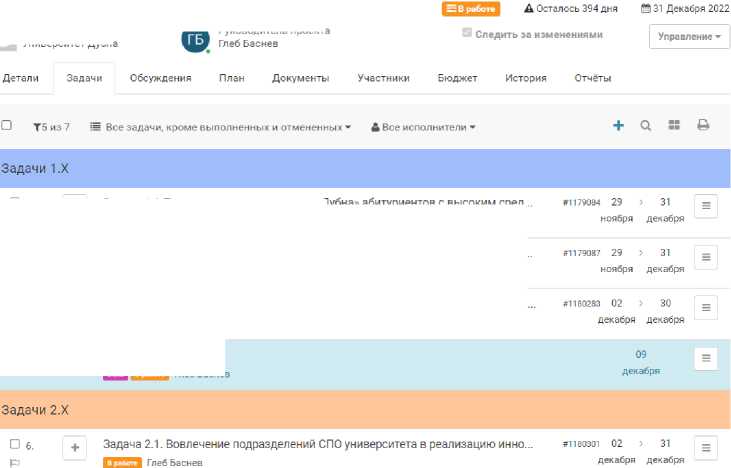Click the task ID #1179087
Viewport: 731px width, 468px height.
tap(581, 253)
